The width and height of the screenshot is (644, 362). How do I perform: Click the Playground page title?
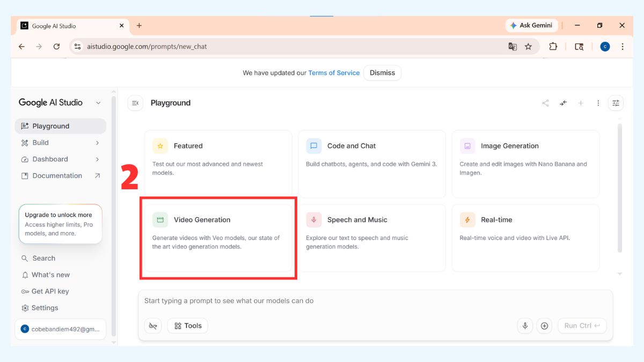click(171, 103)
